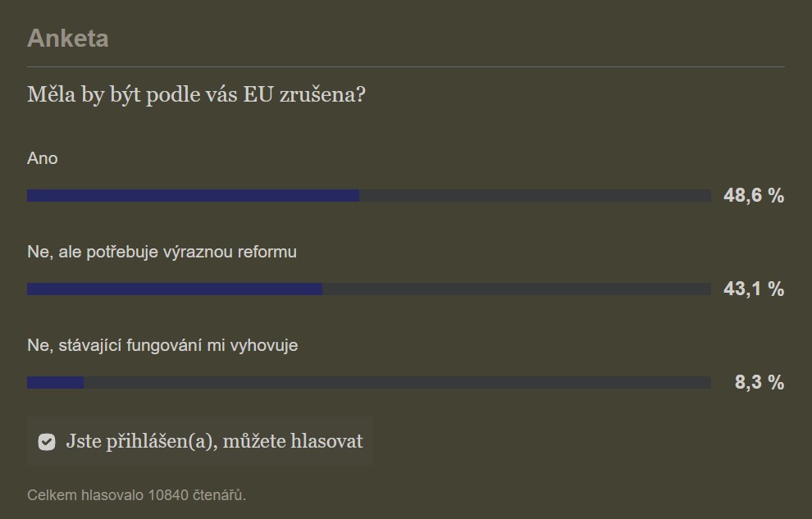
Task: Click the gray remainder of the reform bar
Action: click(x=516, y=289)
